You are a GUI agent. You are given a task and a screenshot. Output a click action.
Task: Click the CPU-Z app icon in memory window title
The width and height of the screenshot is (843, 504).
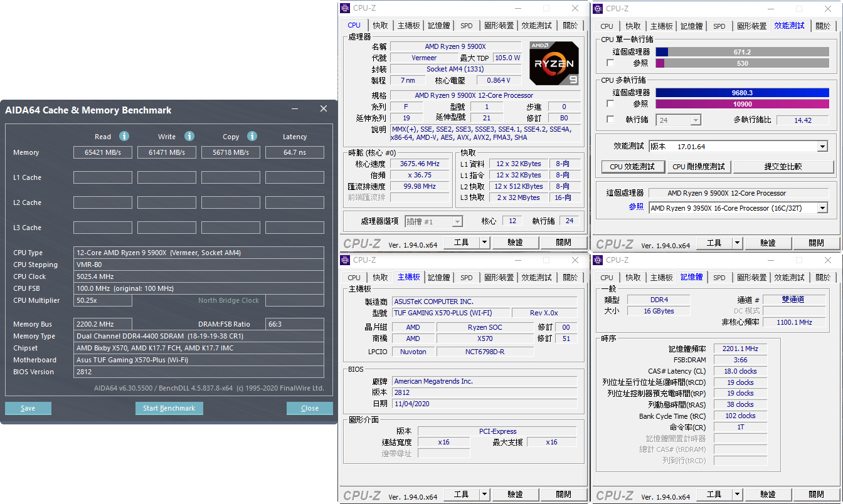point(598,260)
